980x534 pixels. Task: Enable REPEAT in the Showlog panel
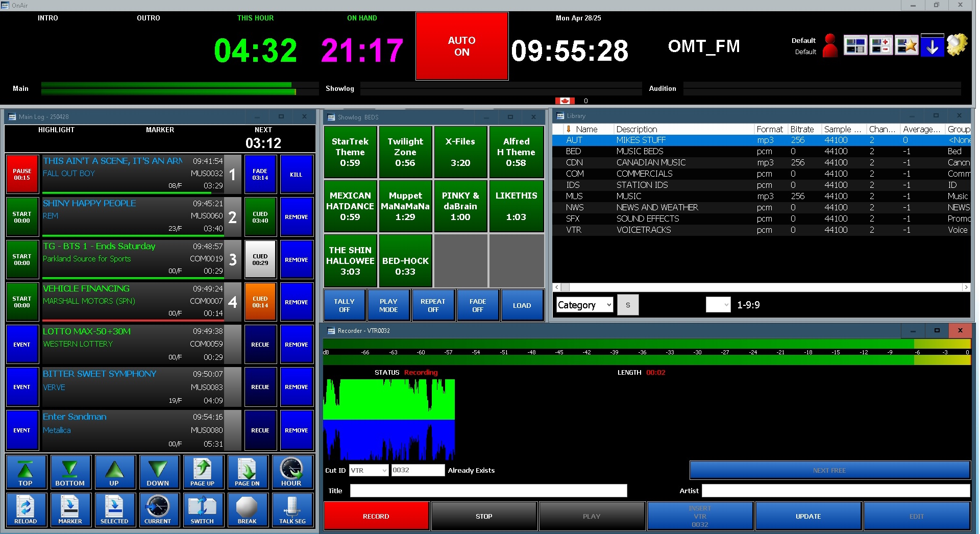coord(433,305)
